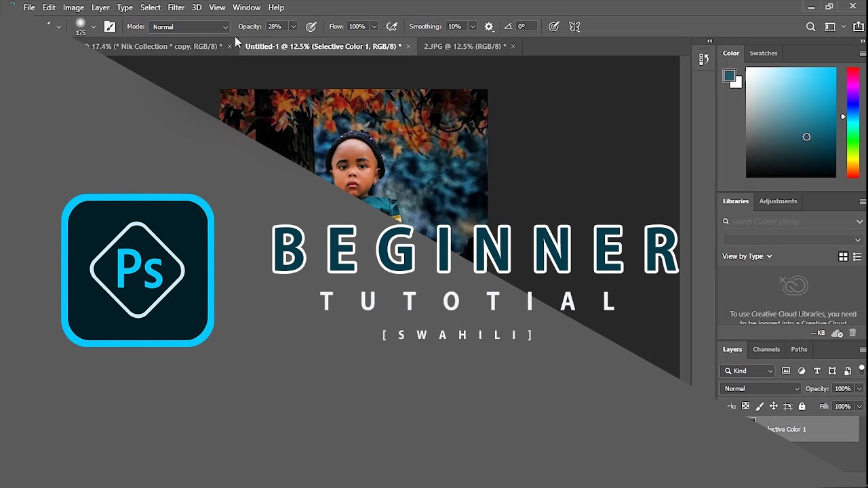Switch Libraries to list view icon
This screenshot has height=488, width=868.
[x=857, y=256]
